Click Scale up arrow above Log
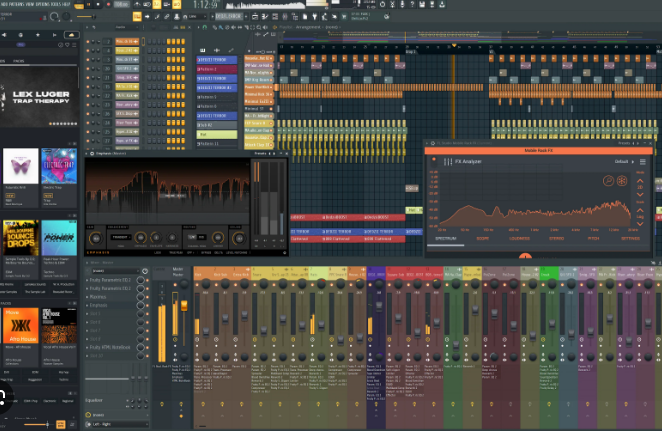Screen dimensions: 662x431 pyautogui.click(x=640, y=210)
